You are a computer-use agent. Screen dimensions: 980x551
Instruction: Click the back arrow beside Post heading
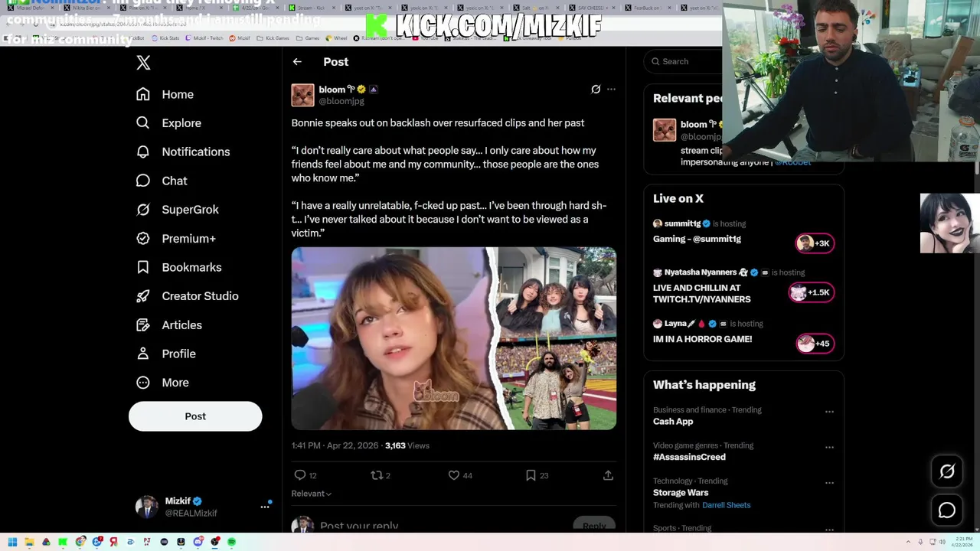[297, 62]
